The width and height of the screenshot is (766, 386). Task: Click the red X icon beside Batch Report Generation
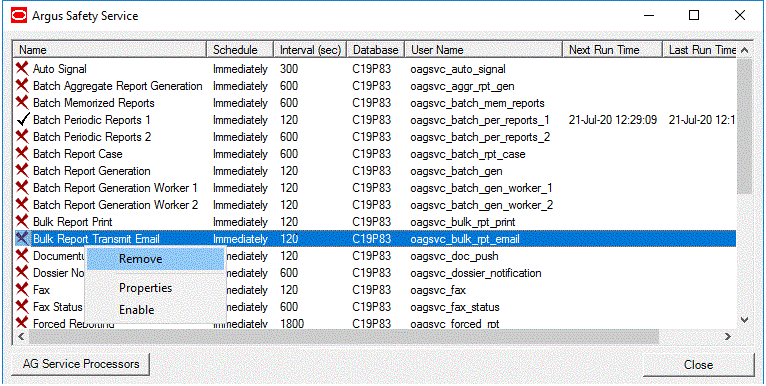22,171
